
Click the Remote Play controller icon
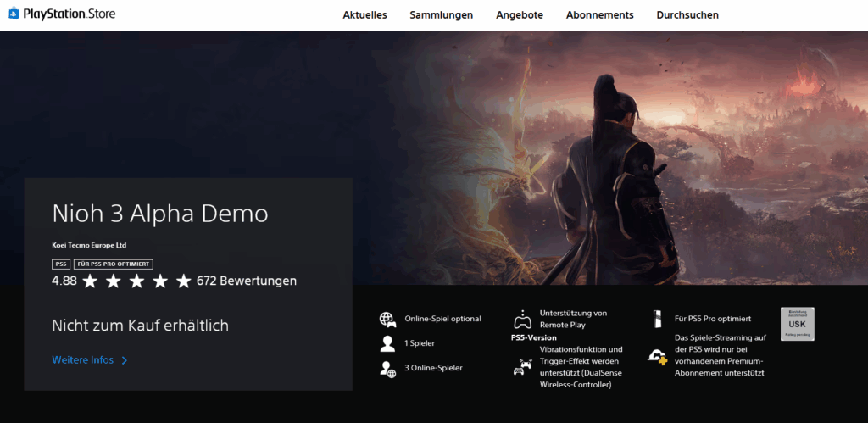523,319
